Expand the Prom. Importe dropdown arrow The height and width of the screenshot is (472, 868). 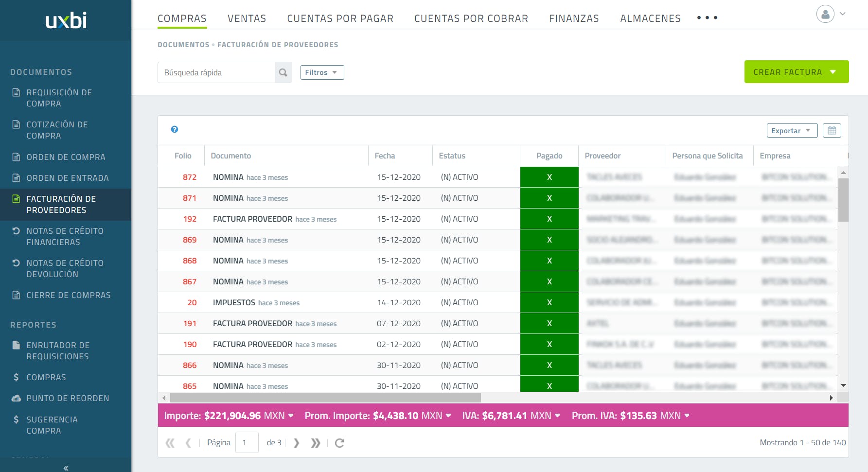pos(448,416)
